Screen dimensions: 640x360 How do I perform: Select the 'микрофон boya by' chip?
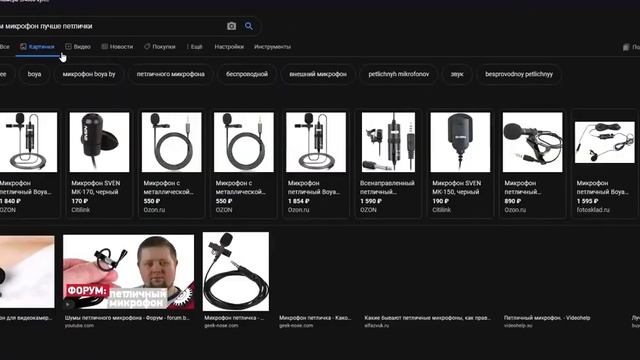(x=89, y=74)
